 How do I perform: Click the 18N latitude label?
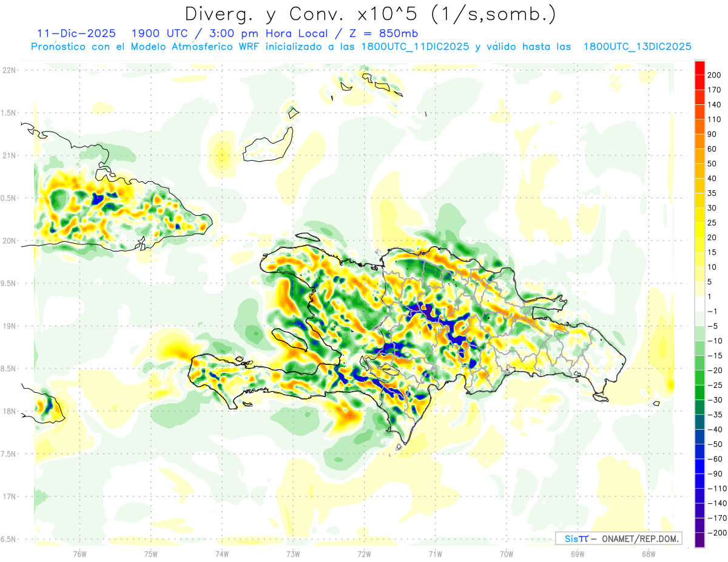10,411
